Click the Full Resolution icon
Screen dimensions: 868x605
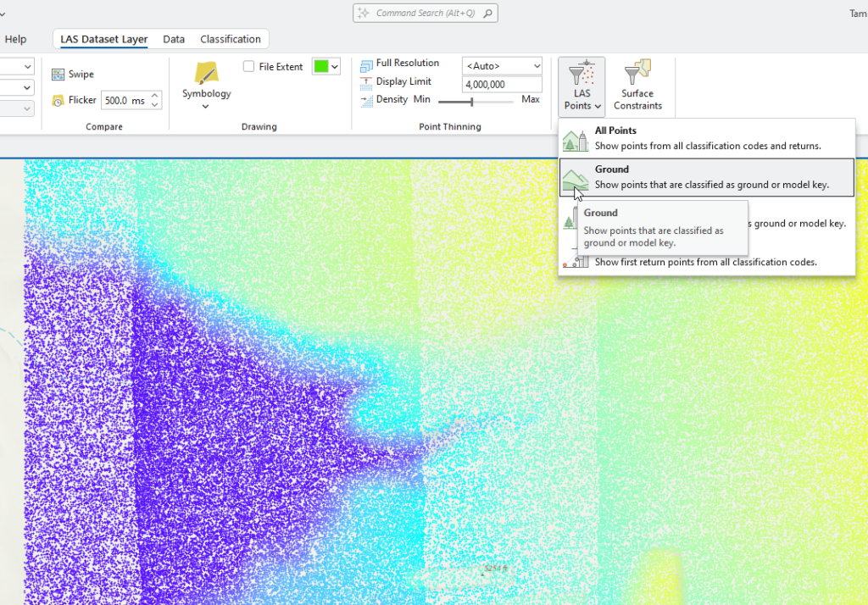click(x=368, y=63)
